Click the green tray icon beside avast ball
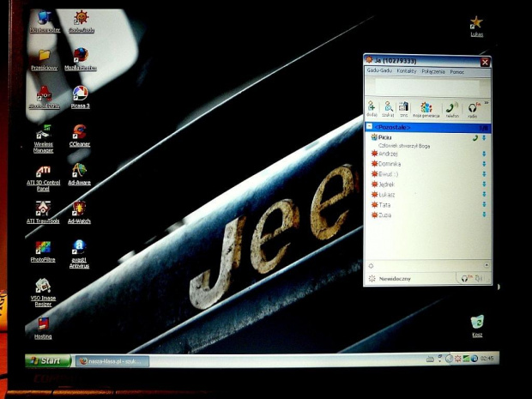The height and width of the screenshot is (399, 532). coord(466,359)
